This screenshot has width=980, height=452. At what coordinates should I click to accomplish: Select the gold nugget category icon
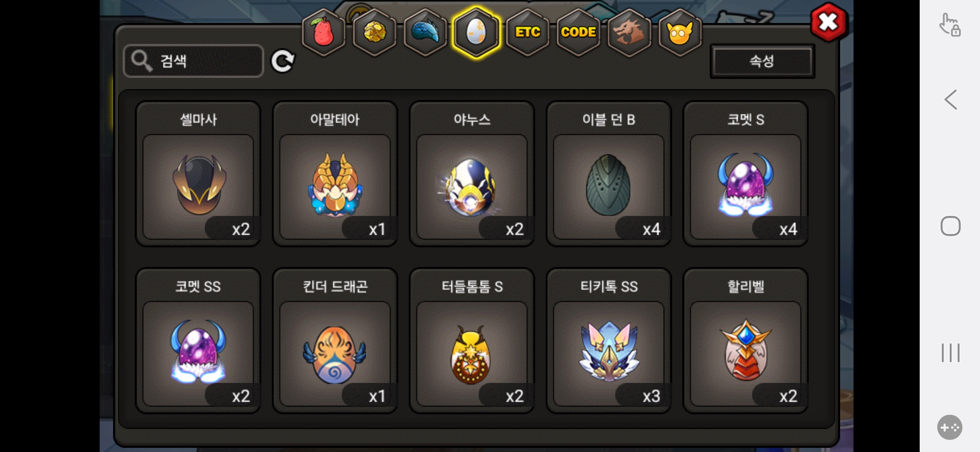[x=374, y=32]
